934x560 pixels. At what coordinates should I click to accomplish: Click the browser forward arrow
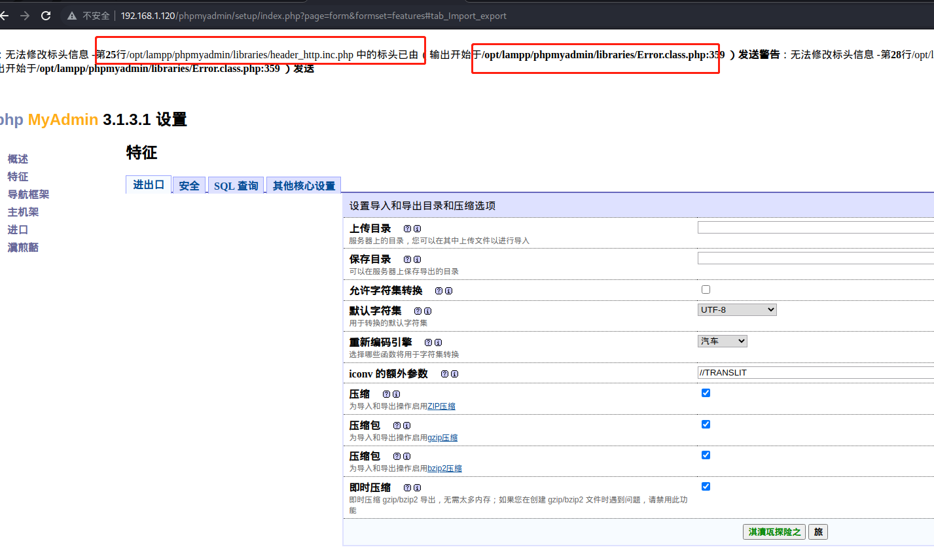pos(25,16)
